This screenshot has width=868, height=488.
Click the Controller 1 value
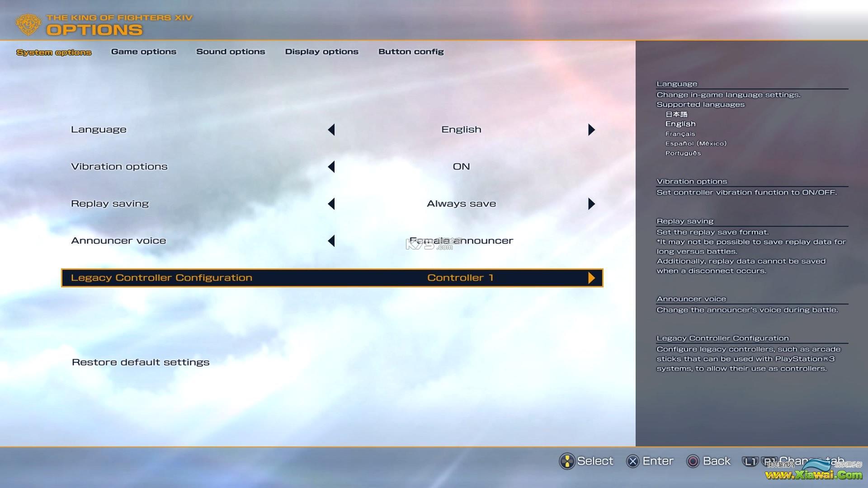click(x=460, y=278)
